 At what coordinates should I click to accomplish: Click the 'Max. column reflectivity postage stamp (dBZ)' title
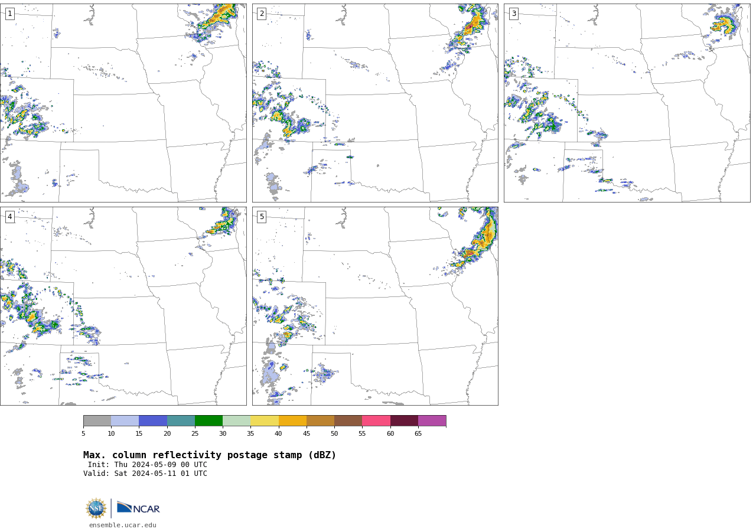click(x=210, y=455)
